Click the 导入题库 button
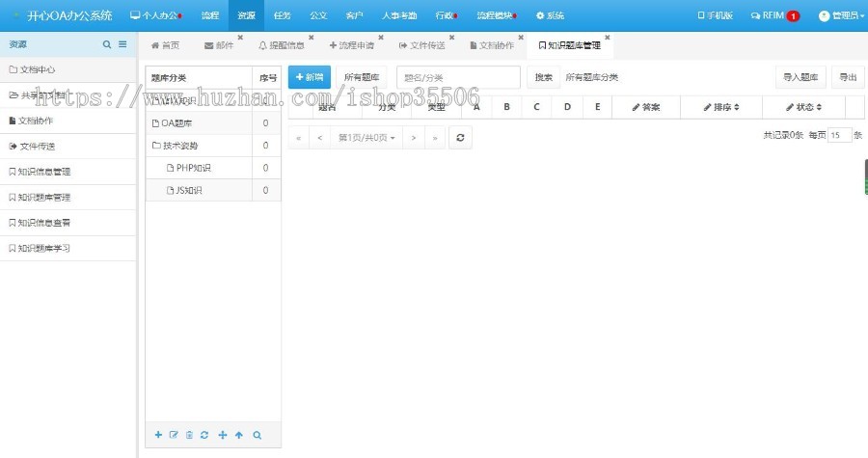 click(800, 77)
